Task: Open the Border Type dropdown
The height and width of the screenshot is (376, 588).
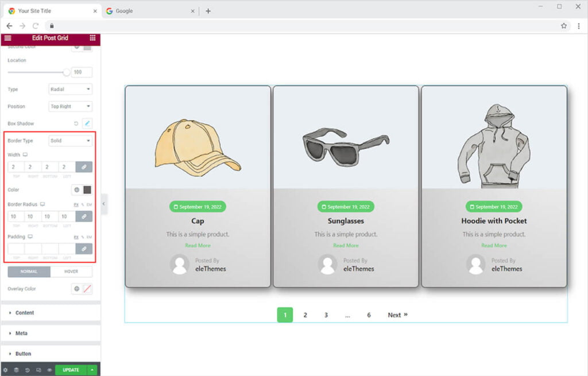Action: coord(70,141)
